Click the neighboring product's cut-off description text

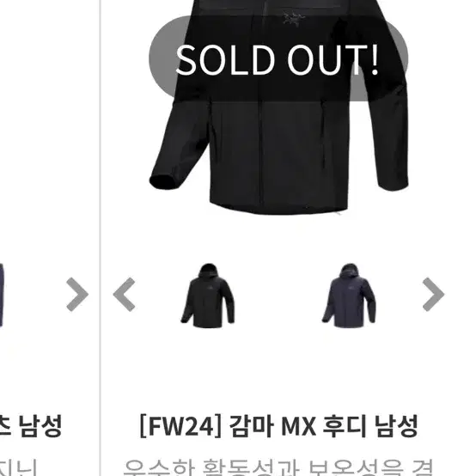coord(18,467)
